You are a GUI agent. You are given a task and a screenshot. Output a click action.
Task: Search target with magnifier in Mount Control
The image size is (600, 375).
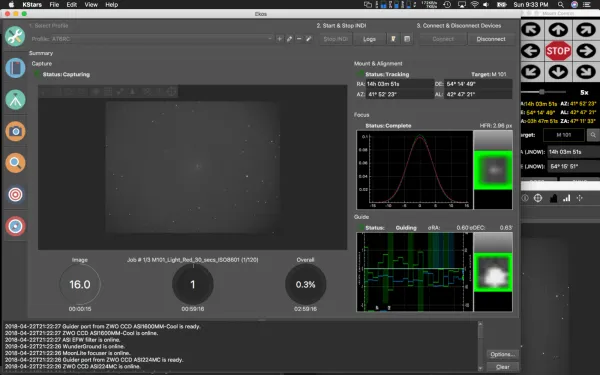593,135
